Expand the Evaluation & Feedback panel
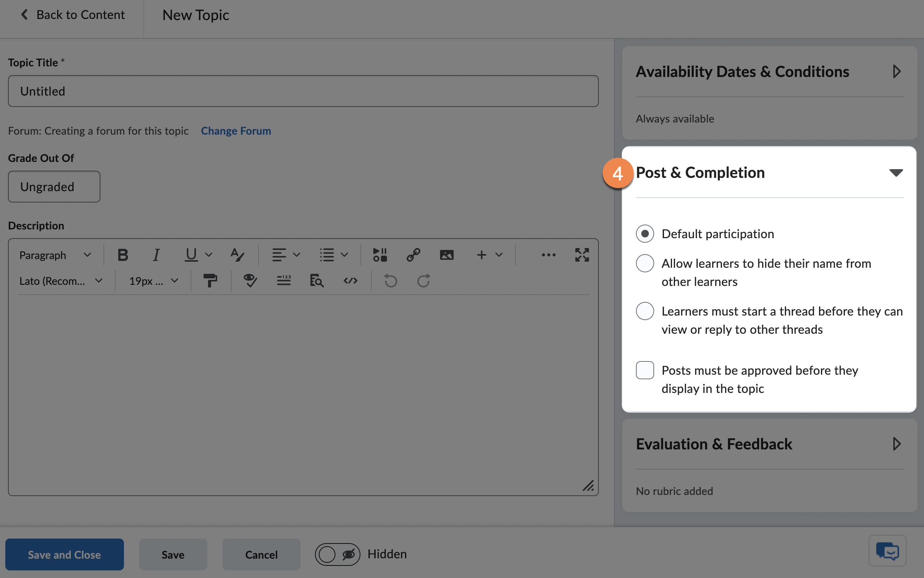 tap(897, 443)
